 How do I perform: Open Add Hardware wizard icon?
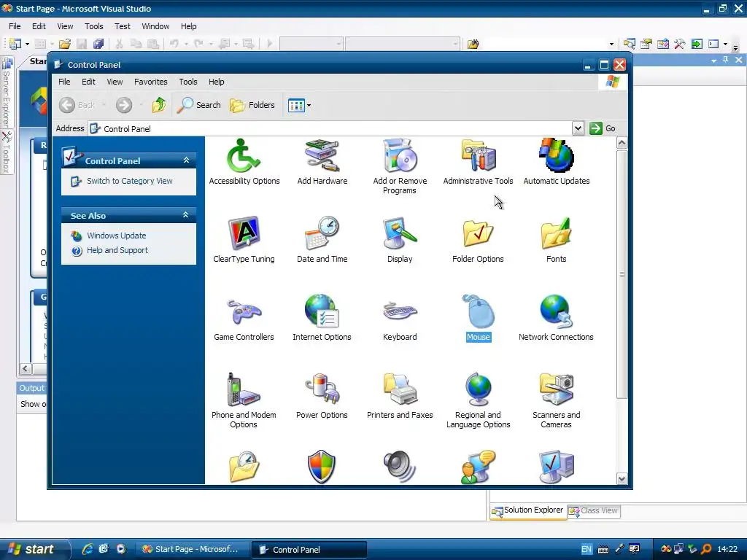322,163
